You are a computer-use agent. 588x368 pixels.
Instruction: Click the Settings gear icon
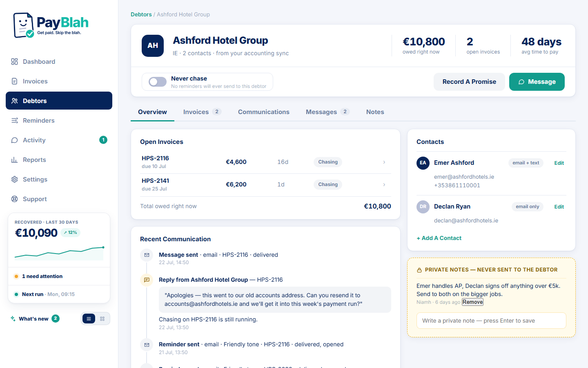coord(15,180)
